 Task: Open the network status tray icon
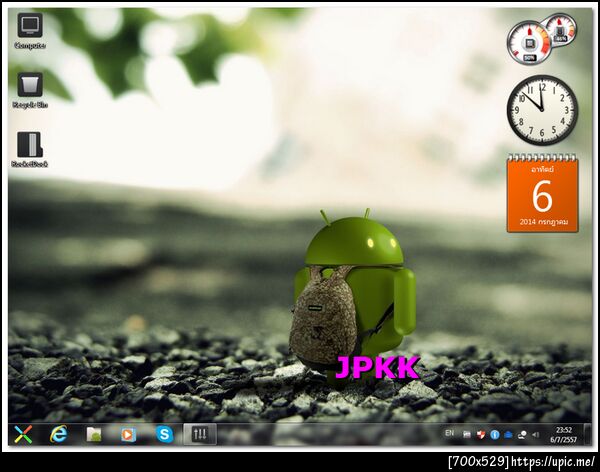[x=522, y=434]
